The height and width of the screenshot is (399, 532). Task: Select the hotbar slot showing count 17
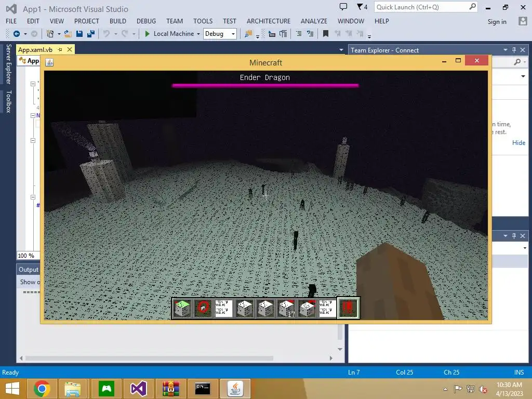click(x=286, y=309)
